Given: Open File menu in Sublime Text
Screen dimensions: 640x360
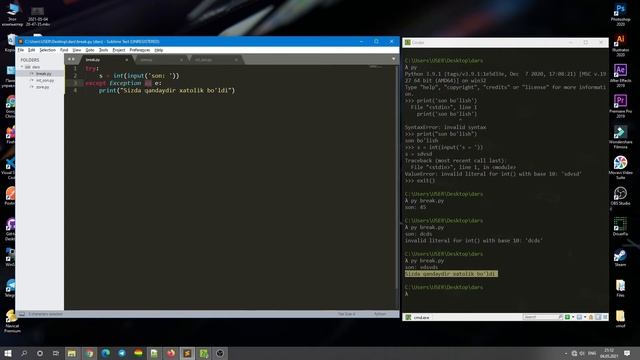Looking at the screenshot, I should pos(20,50).
